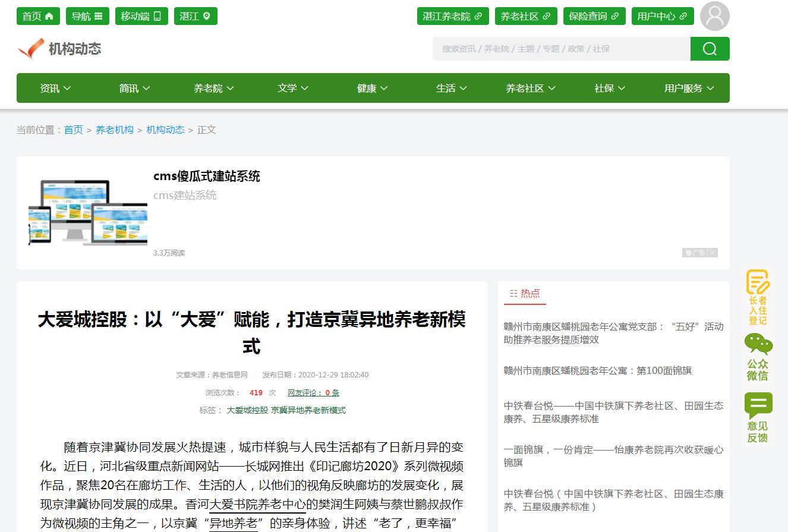Open the 湛江养老院 link button
788x532 pixels.
[x=453, y=16]
